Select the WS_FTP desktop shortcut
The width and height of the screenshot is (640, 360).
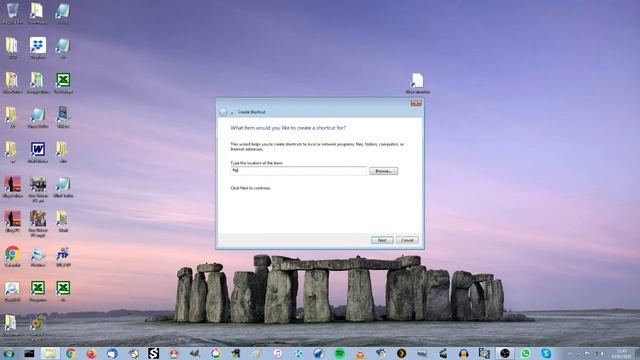pyautogui.click(x=63, y=256)
